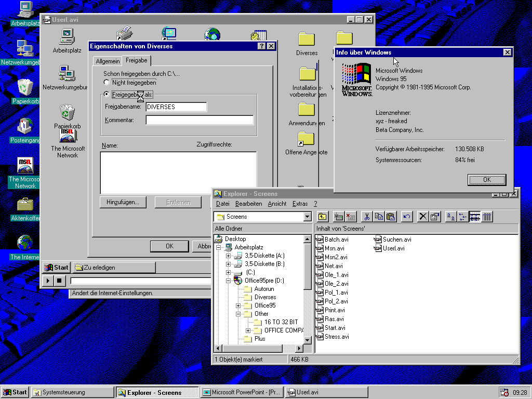Click the Undo arrow toolbar icon

coord(407,217)
